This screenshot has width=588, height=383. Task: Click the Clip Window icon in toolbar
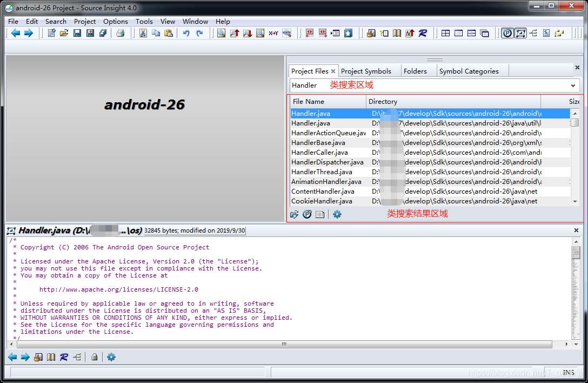coord(546,34)
